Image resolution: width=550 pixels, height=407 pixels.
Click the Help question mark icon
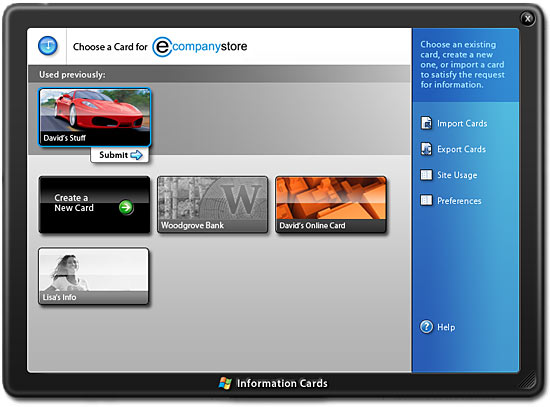point(427,327)
